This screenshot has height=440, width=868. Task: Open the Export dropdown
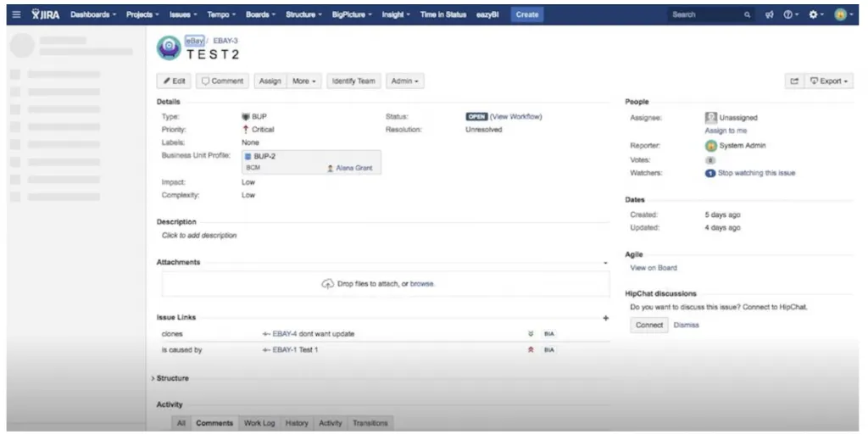(829, 81)
